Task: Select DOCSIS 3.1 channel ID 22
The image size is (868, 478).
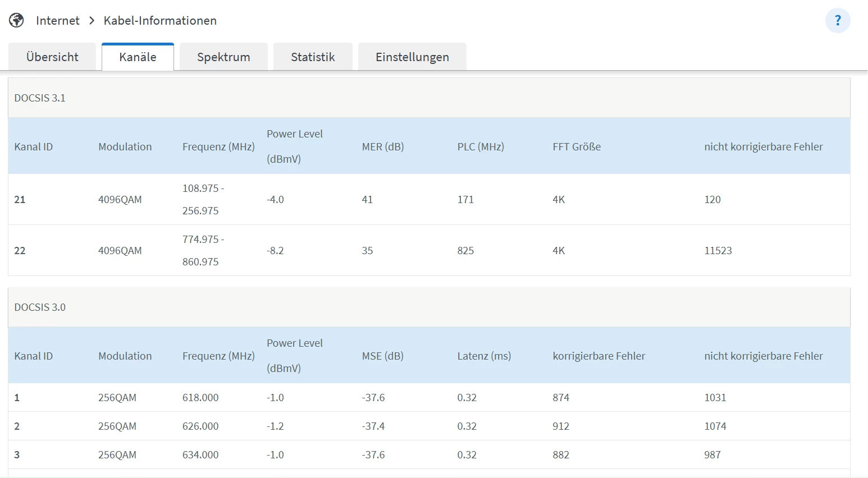Action: [x=20, y=251]
